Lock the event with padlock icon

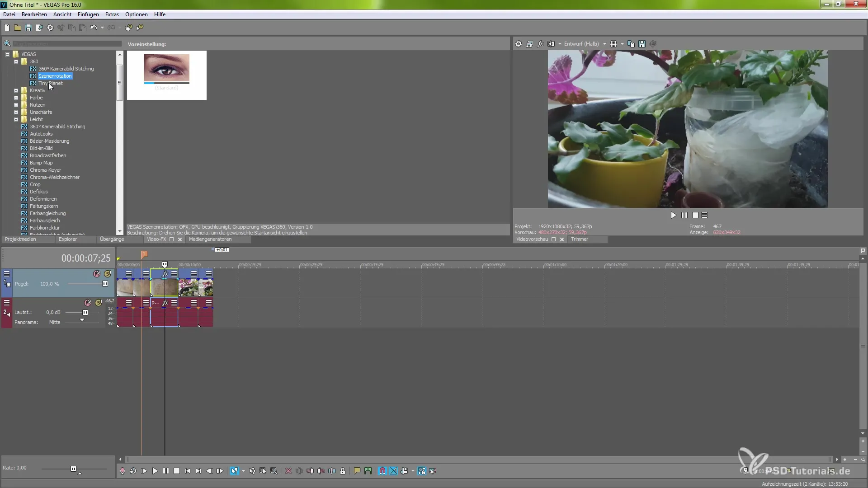tap(343, 471)
